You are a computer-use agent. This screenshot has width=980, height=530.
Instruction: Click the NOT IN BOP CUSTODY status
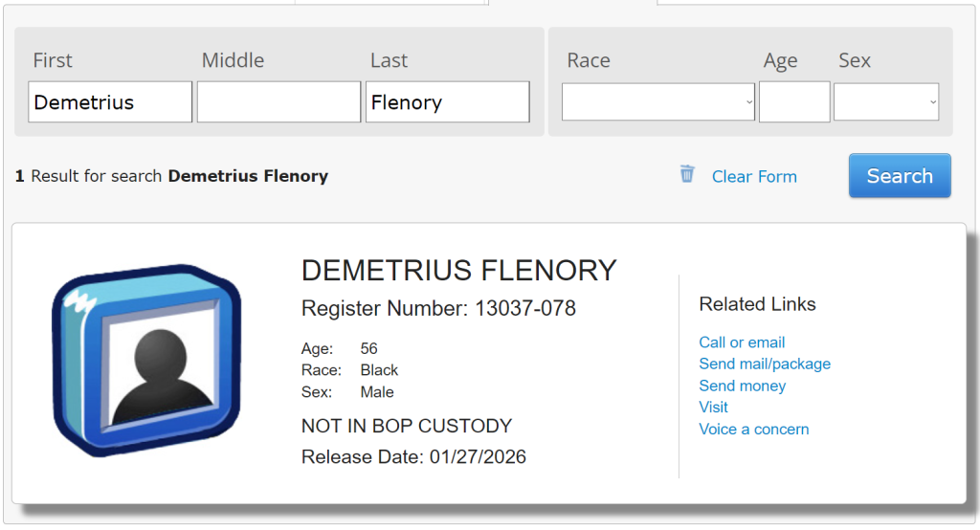coord(407,426)
